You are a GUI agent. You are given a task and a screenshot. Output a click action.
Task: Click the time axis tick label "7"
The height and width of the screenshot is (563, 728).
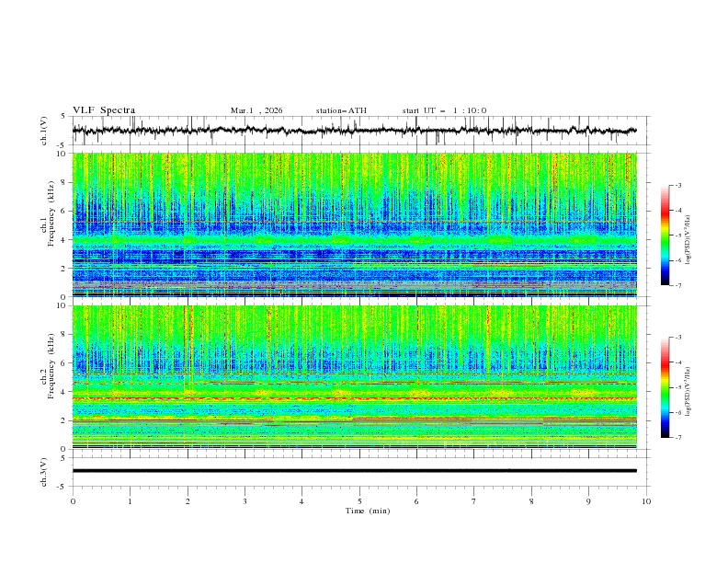[x=474, y=501]
